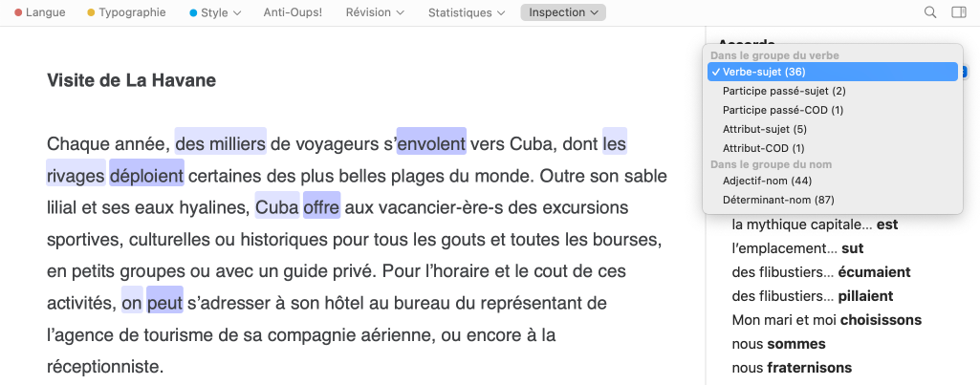Select "Mon mari et moi choisissons" result
Viewport: 980px width, 385px height.
826,319
